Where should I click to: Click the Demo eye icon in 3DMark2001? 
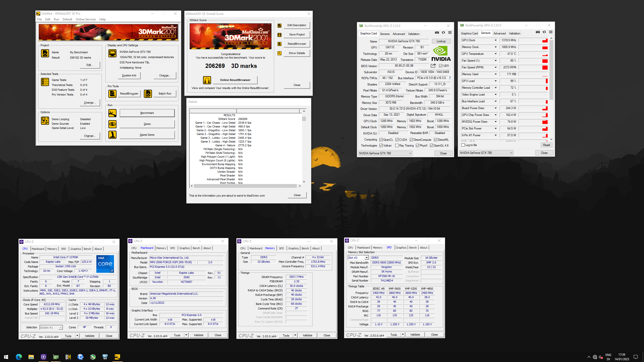112,124
